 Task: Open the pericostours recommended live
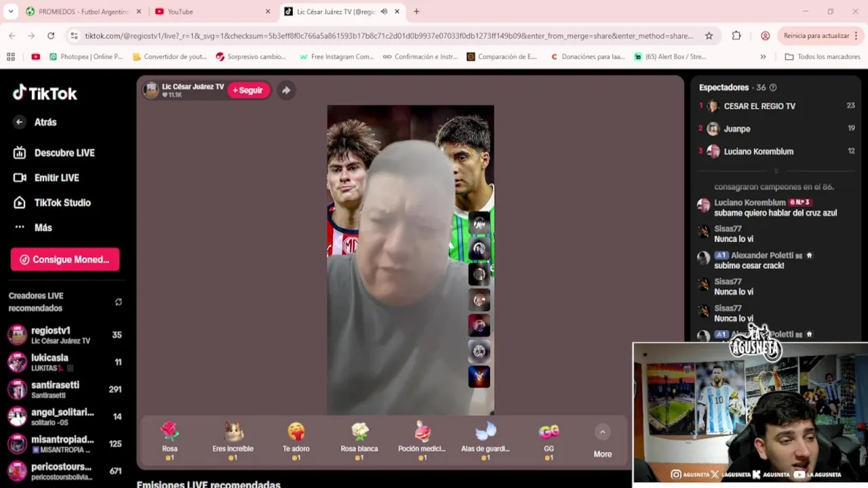(x=65, y=470)
